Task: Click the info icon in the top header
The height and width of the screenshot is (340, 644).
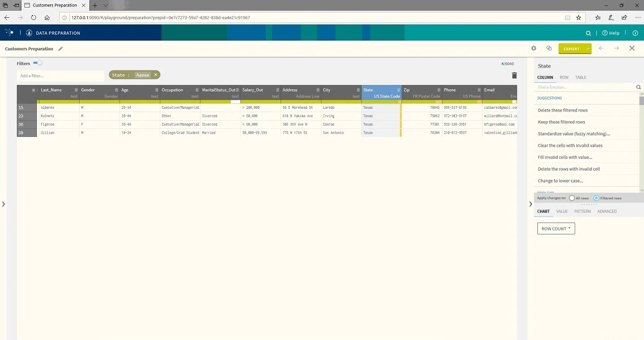Action: (x=635, y=33)
